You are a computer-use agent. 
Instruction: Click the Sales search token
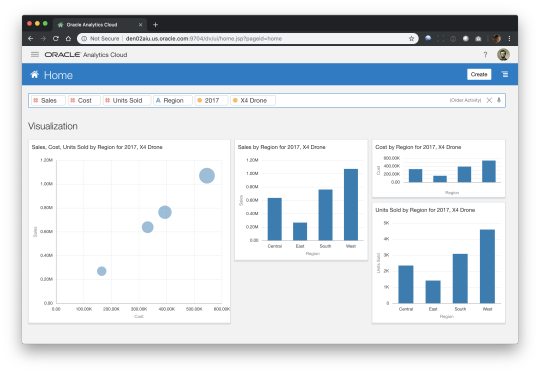tap(48, 100)
